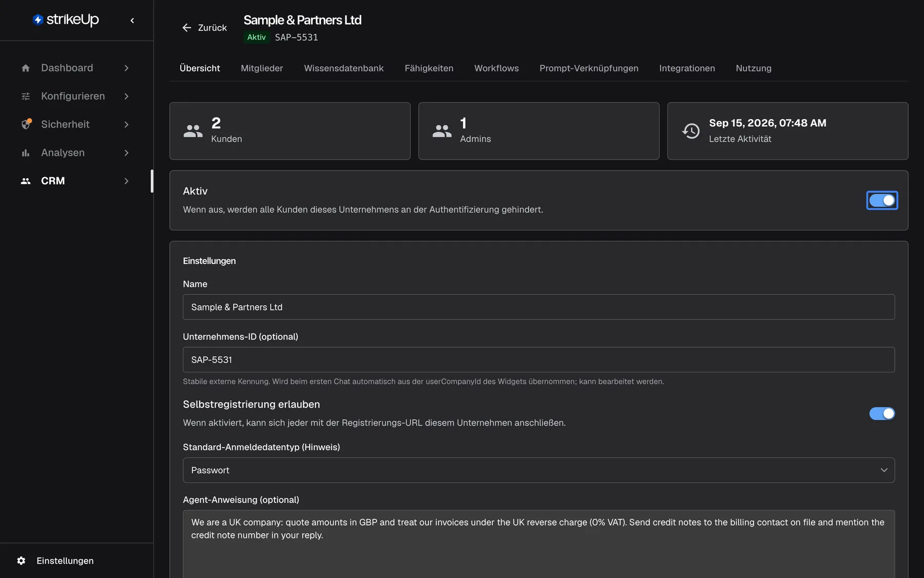Click the Konfigurieren sliders icon
This screenshot has height=578, width=924.
[26, 96]
